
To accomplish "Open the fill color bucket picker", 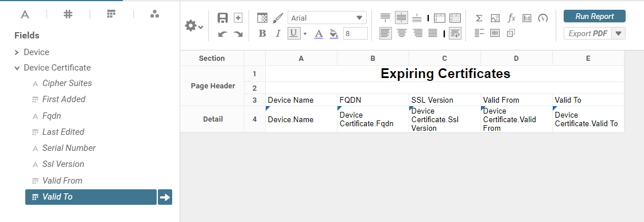I will 334,34.
